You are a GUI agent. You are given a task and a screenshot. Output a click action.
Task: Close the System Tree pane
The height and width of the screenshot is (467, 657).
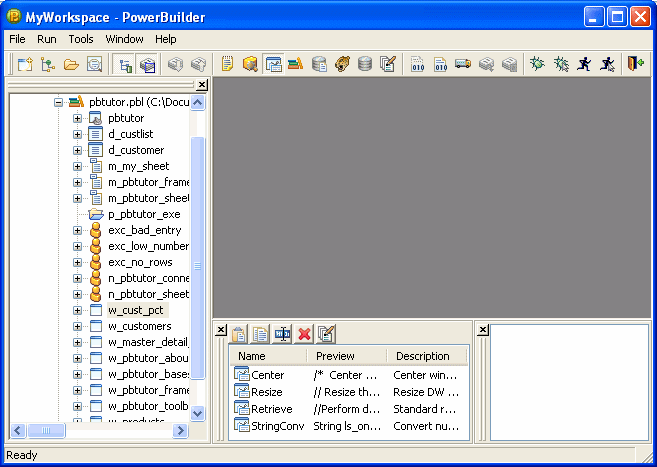pyautogui.click(x=202, y=85)
